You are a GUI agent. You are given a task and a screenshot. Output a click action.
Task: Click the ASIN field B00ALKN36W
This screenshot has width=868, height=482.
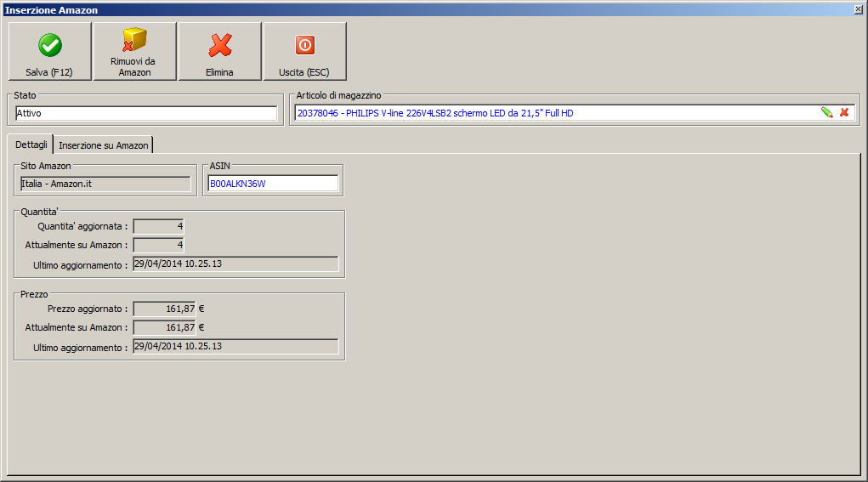(x=273, y=184)
